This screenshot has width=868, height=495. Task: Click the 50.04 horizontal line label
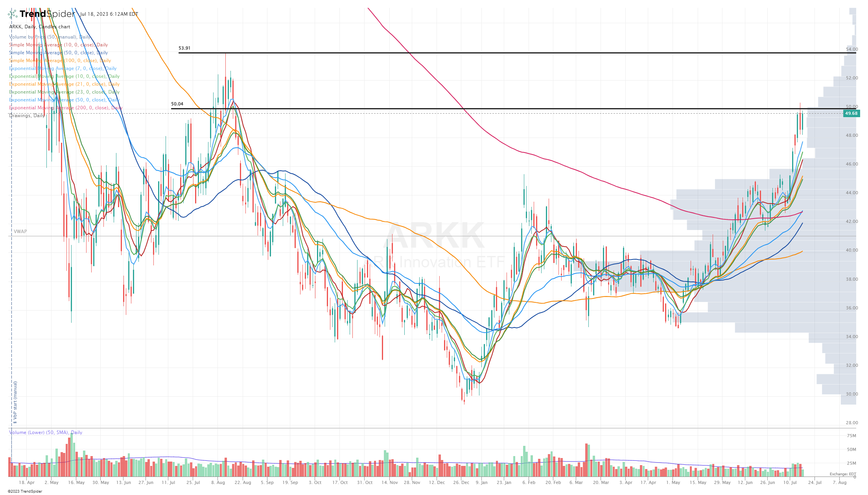point(177,104)
